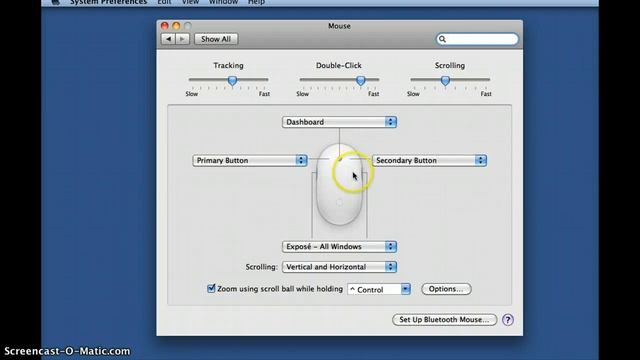Open the System Preferences menu

108,2
